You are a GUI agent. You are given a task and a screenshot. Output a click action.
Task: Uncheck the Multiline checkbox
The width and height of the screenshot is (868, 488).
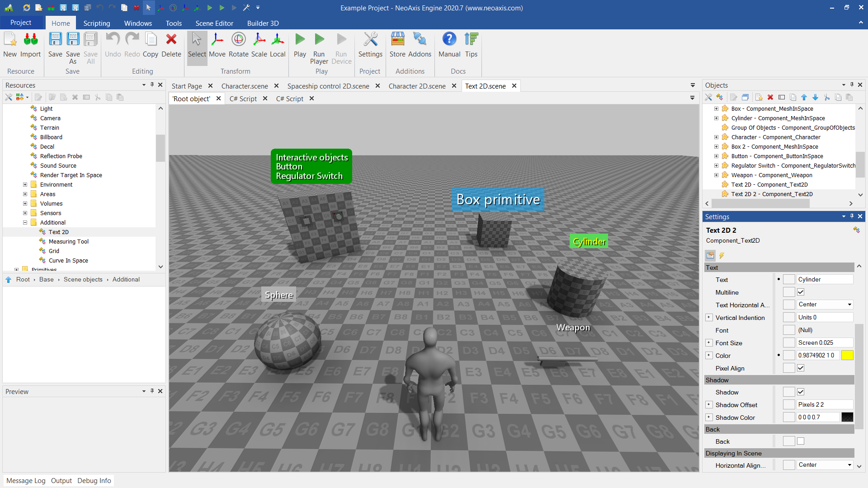[801, 292]
